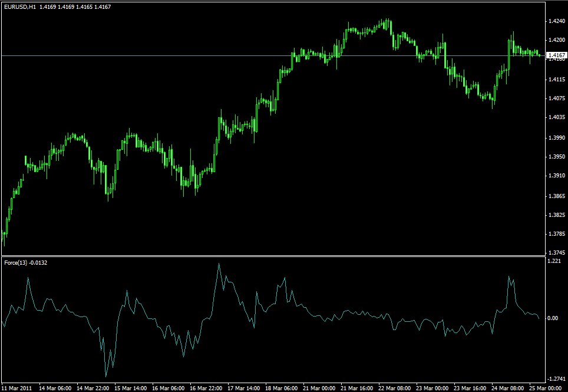
Task: Click the EURUSD,H1 chart title text
Action: [x=20, y=7]
